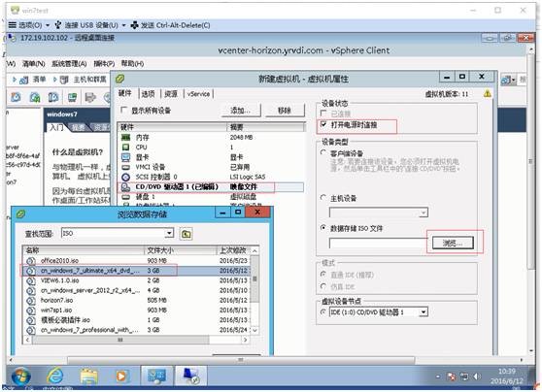Click the file list vertical scrollbar thumb
Screen dimensions: 542x392
[254, 278]
